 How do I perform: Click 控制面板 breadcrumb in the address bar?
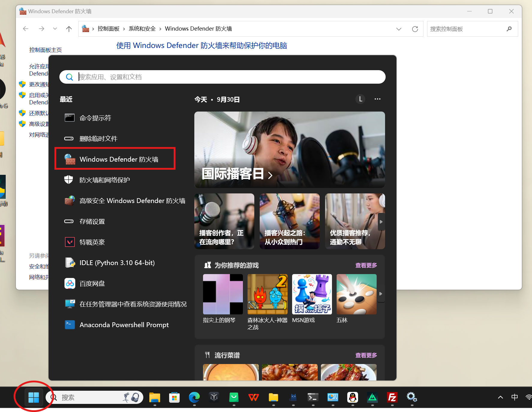tap(109, 29)
